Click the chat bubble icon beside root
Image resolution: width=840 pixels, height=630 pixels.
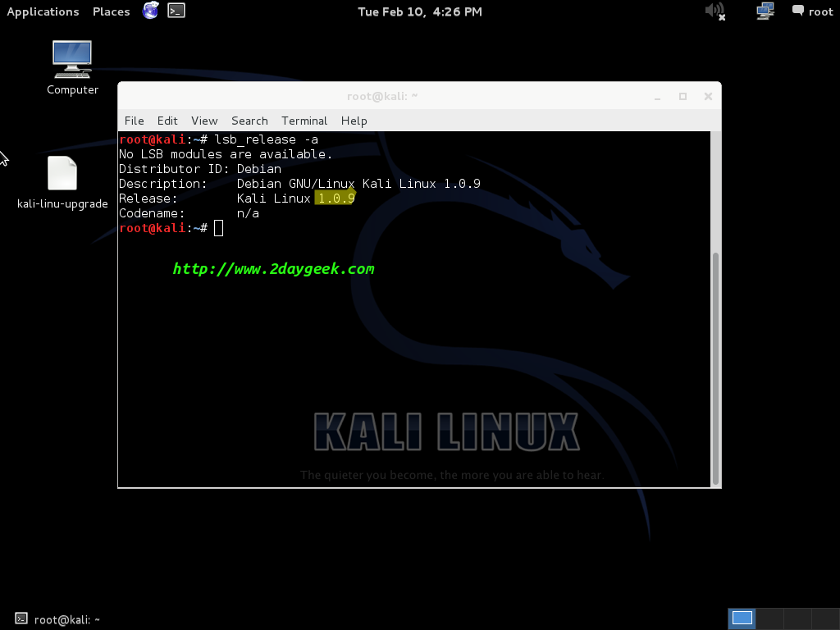[x=797, y=11]
